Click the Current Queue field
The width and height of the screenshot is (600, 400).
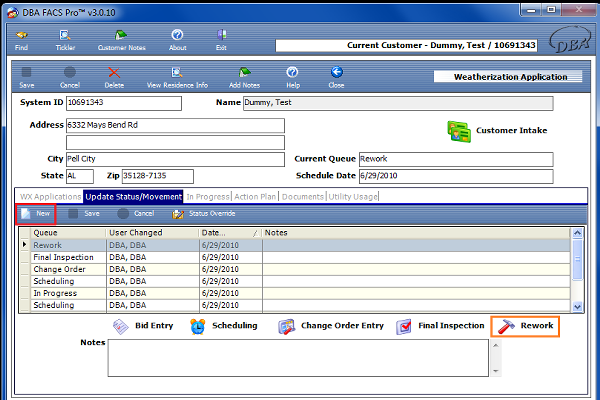point(456,159)
